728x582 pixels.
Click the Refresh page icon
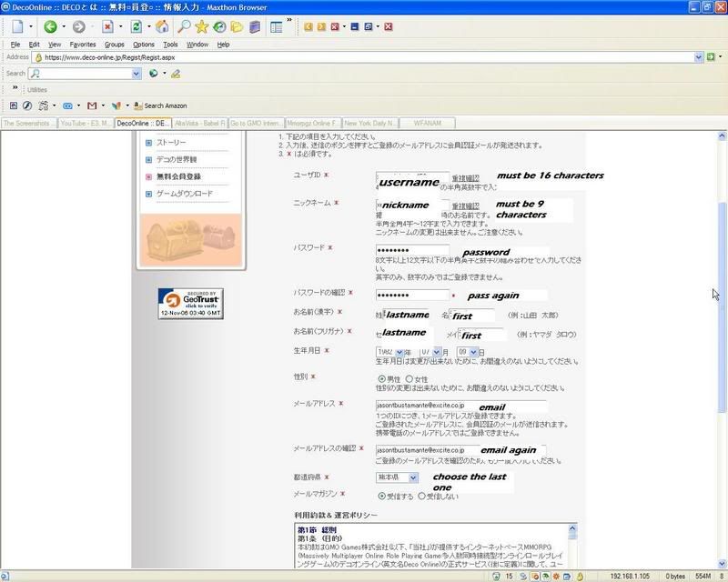click(x=136, y=27)
